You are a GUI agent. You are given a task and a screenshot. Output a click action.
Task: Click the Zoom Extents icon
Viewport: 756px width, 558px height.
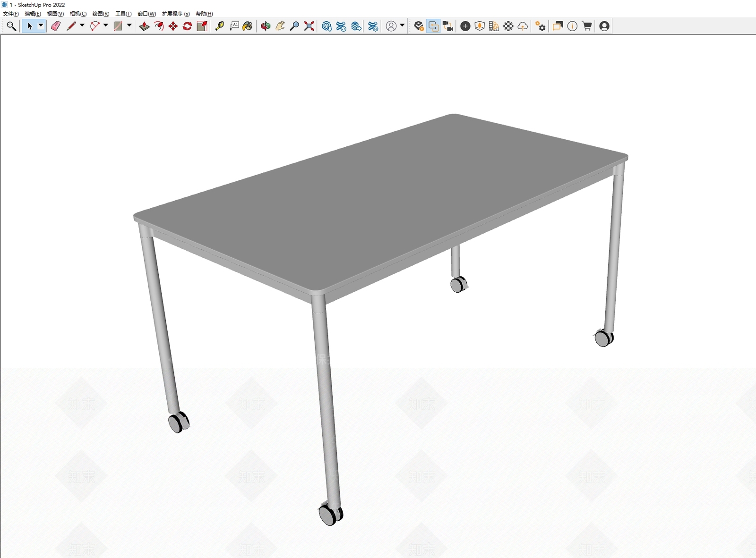309,26
